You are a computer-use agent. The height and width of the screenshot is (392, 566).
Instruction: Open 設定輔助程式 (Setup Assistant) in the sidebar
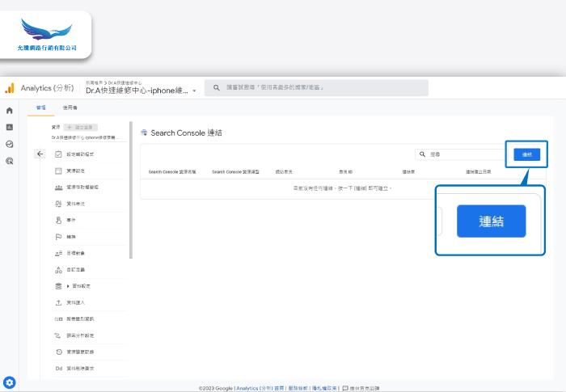pyautogui.click(x=81, y=154)
